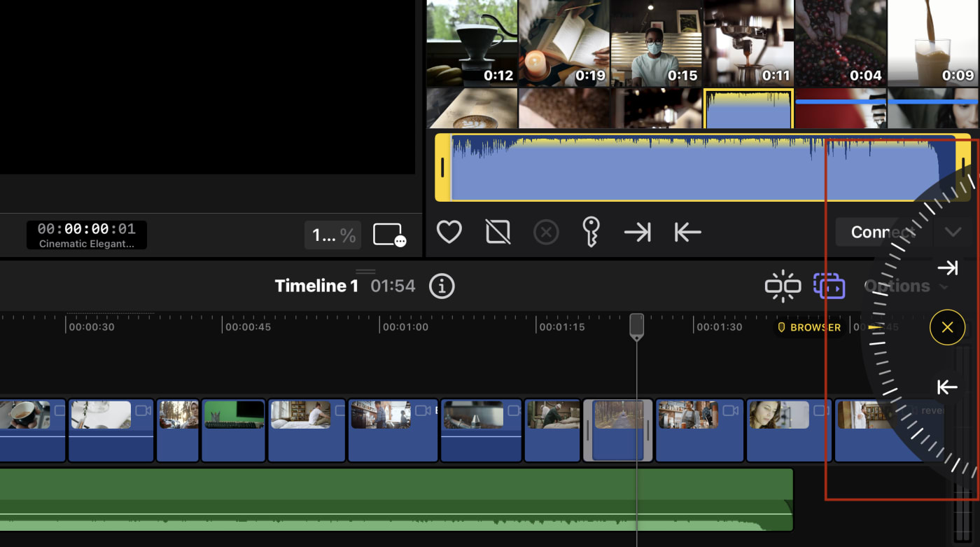
Task: Select the coffee cup clip at timeline start
Action: click(x=33, y=431)
